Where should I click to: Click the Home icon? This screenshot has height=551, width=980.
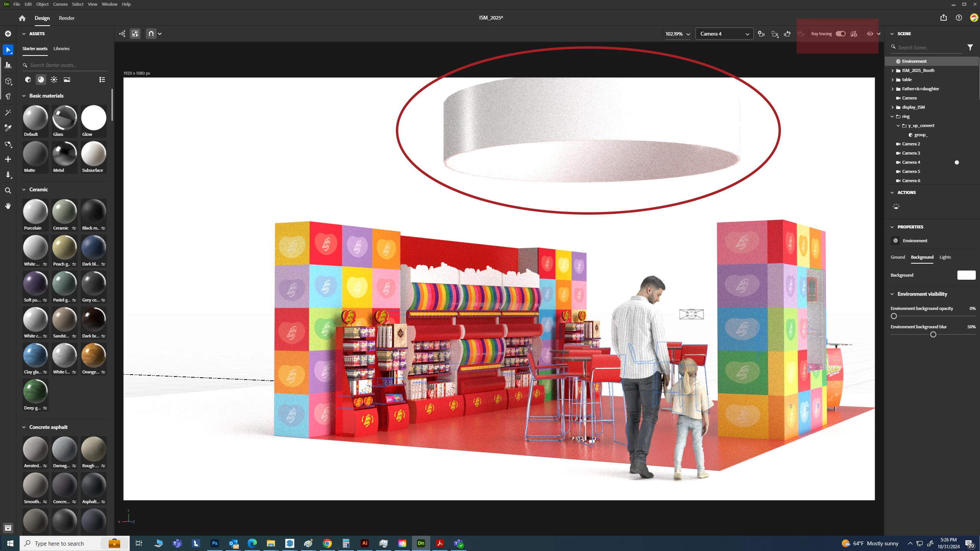pyautogui.click(x=22, y=18)
